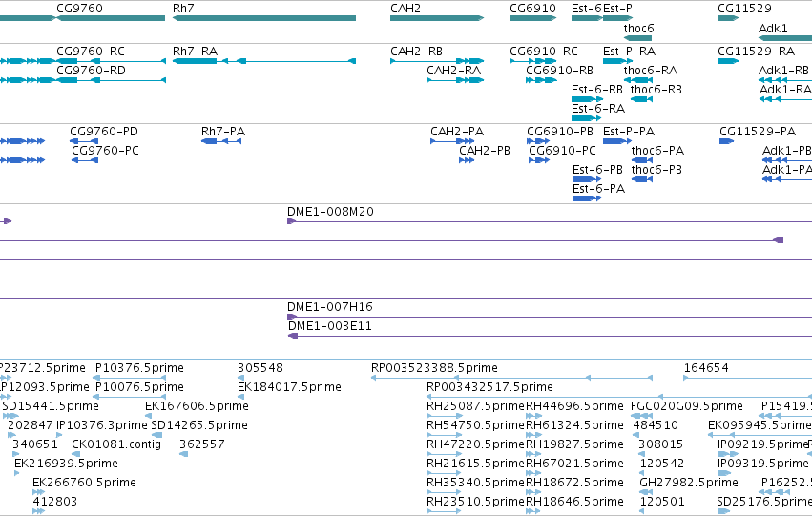Click the CAH2 gene label

(406, 9)
